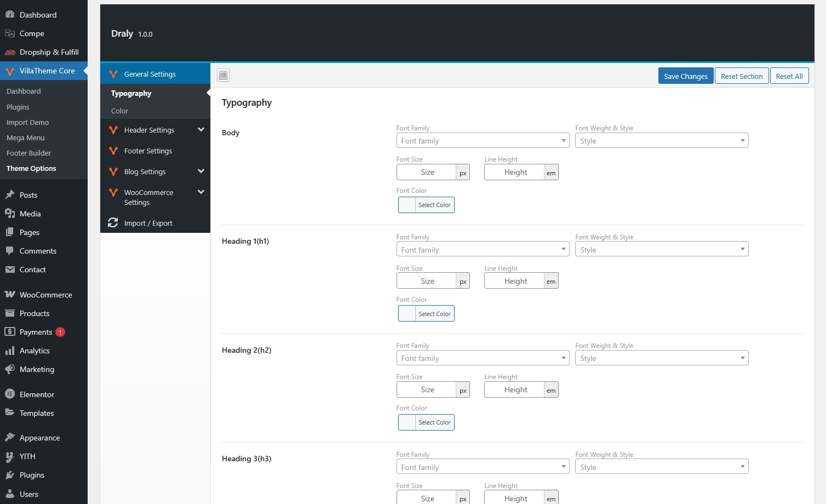The image size is (826, 504).
Task: Click the expand-all sections icon in toolbar
Action: 223,75
